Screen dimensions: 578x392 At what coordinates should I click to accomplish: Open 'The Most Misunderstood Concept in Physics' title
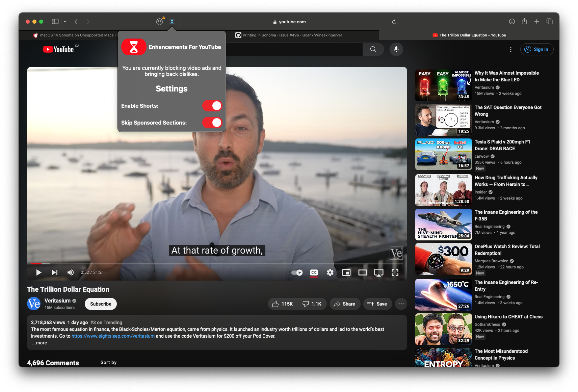[501, 355]
